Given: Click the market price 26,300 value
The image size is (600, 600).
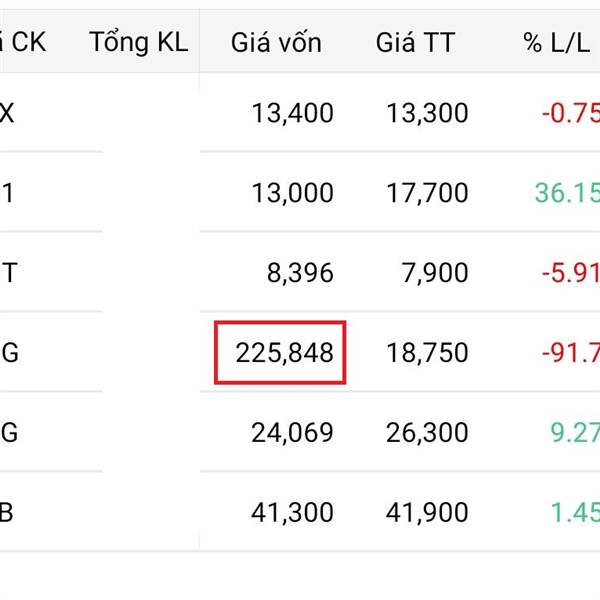Looking at the screenshot, I should pos(426,432).
